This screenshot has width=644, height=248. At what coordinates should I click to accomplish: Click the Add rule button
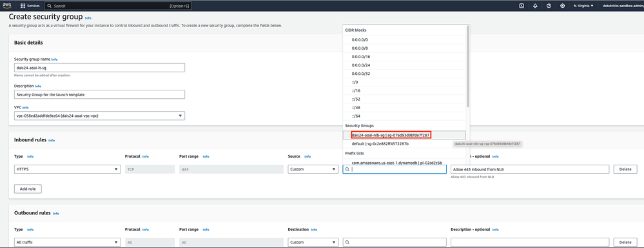28,189
